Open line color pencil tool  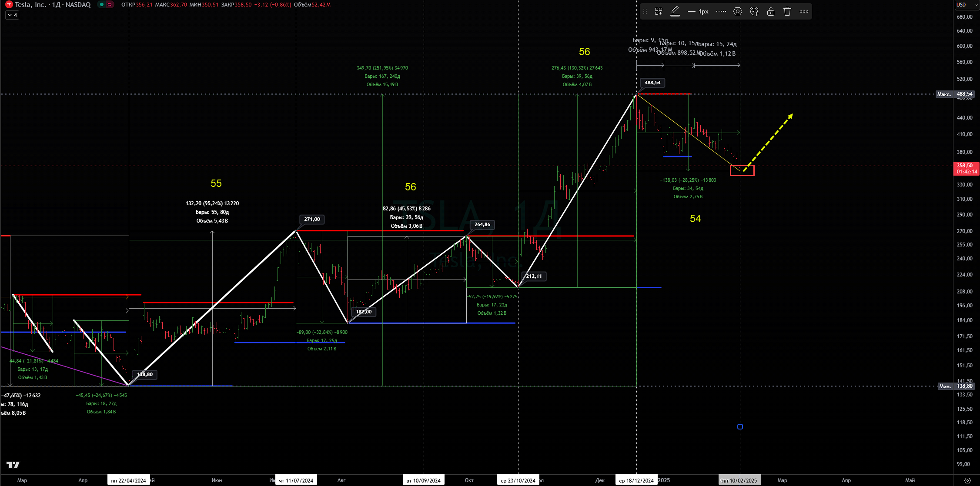point(675,11)
